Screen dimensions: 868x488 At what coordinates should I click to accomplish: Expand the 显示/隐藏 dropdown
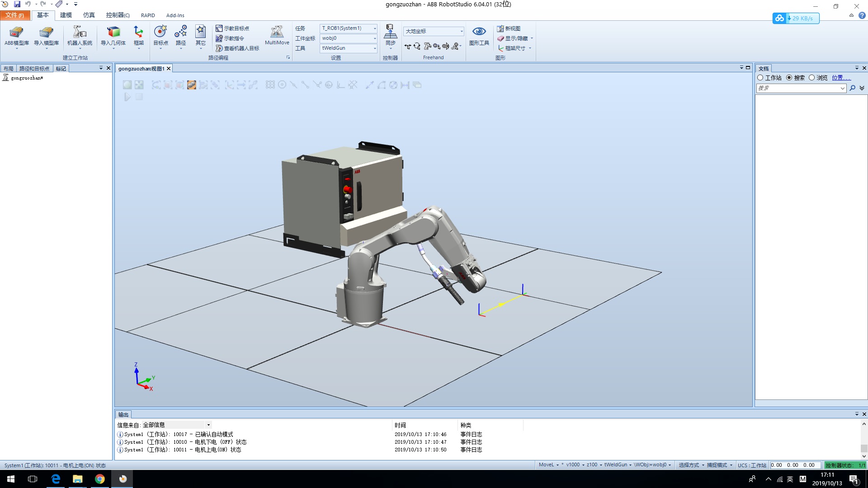click(x=532, y=38)
